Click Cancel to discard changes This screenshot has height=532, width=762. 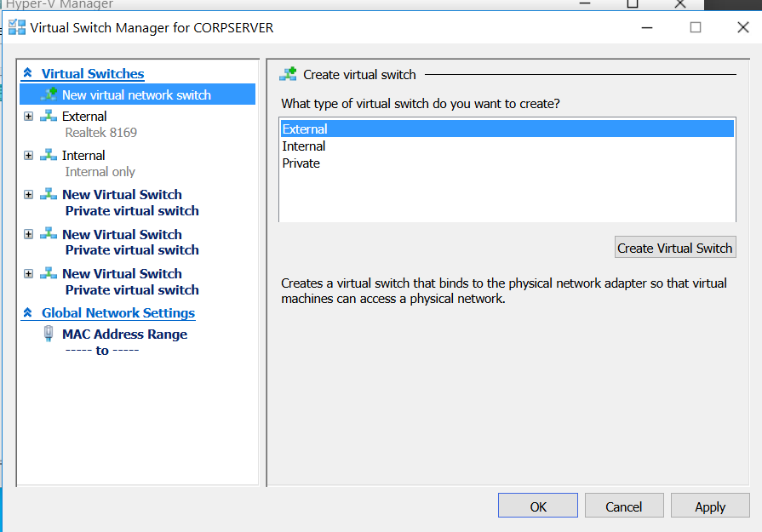click(x=623, y=506)
